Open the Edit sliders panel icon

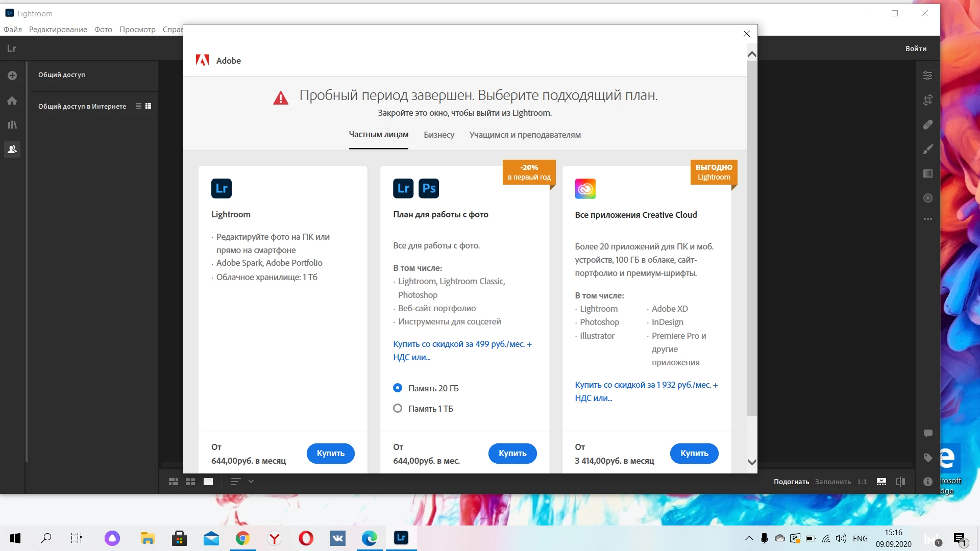928,76
